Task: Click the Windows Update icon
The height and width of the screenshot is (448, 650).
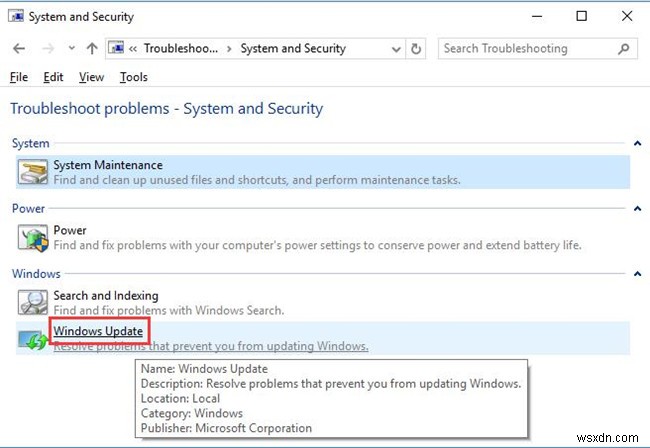Action: tap(33, 339)
